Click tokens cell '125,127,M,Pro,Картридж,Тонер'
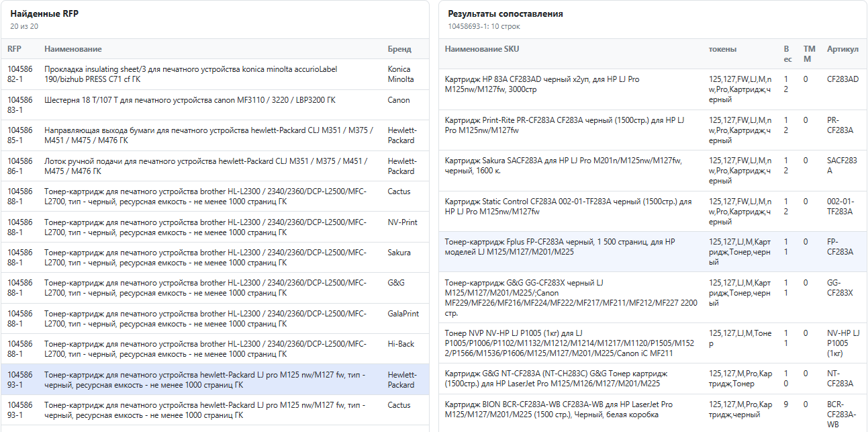 click(x=740, y=379)
